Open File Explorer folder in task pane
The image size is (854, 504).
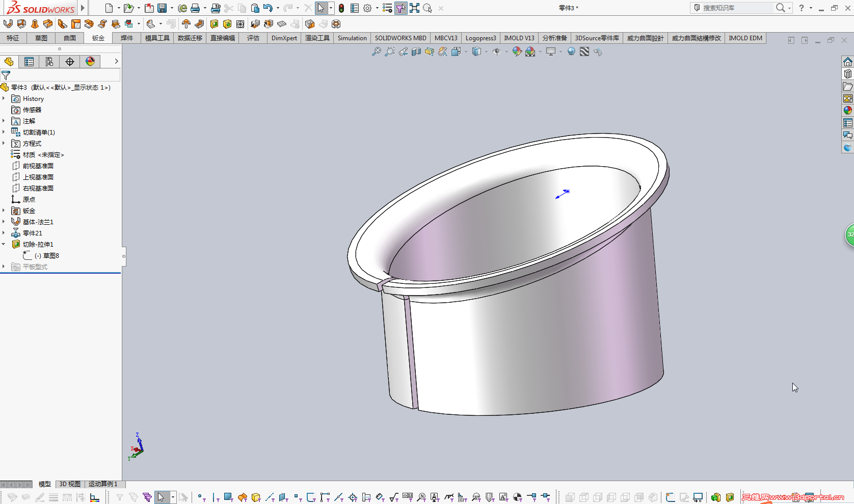(848, 86)
